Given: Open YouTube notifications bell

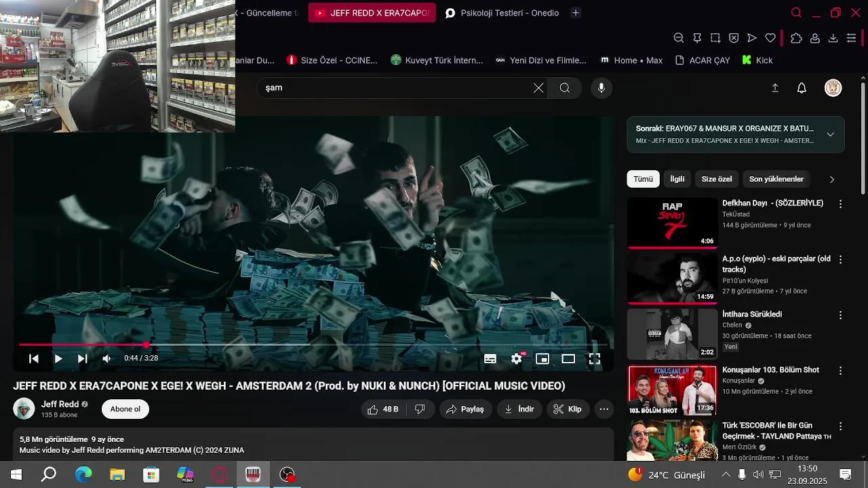Looking at the screenshot, I should (802, 87).
